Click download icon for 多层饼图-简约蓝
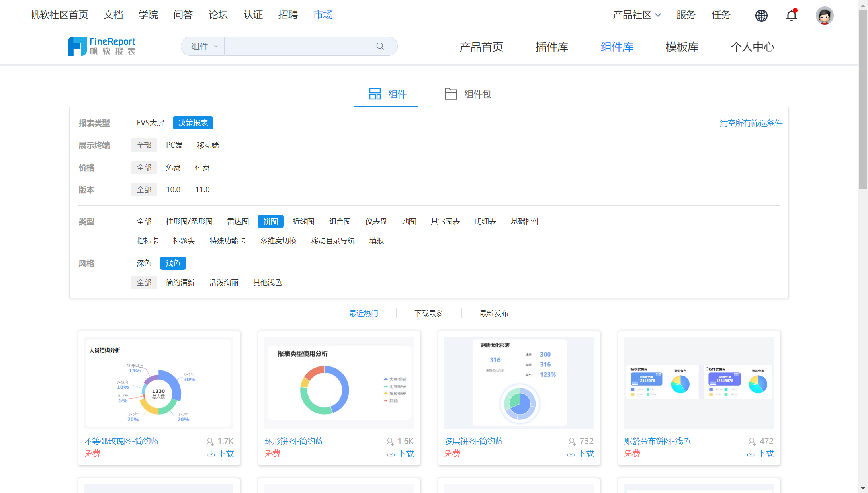This screenshot has width=868, height=493. pos(571,453)
